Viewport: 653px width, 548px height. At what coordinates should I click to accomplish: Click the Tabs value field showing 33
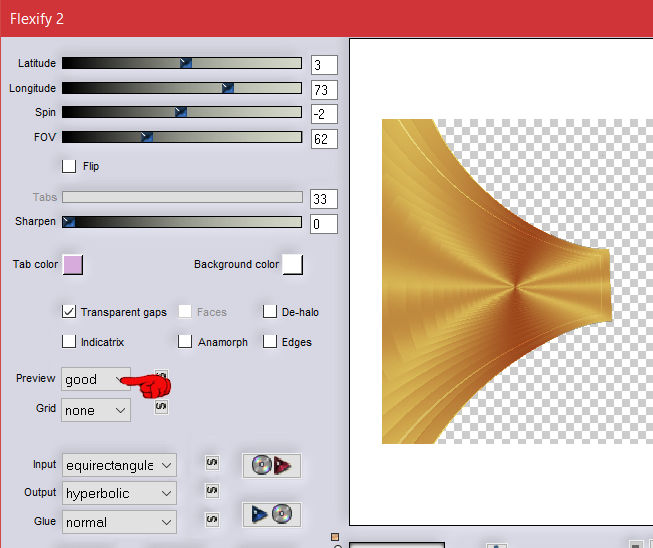pyautogui.click(x=324, y=199)
